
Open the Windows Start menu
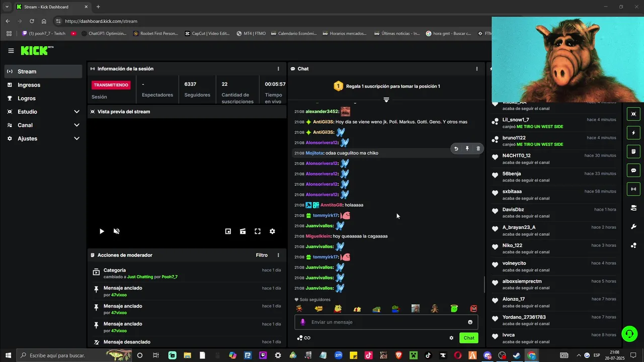click(x=8, y=355)
